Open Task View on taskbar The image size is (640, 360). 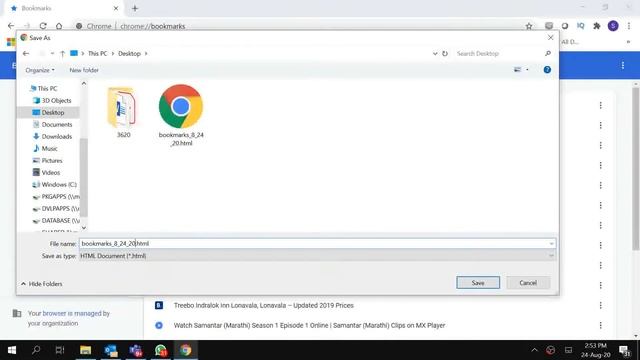pos(60,350)
